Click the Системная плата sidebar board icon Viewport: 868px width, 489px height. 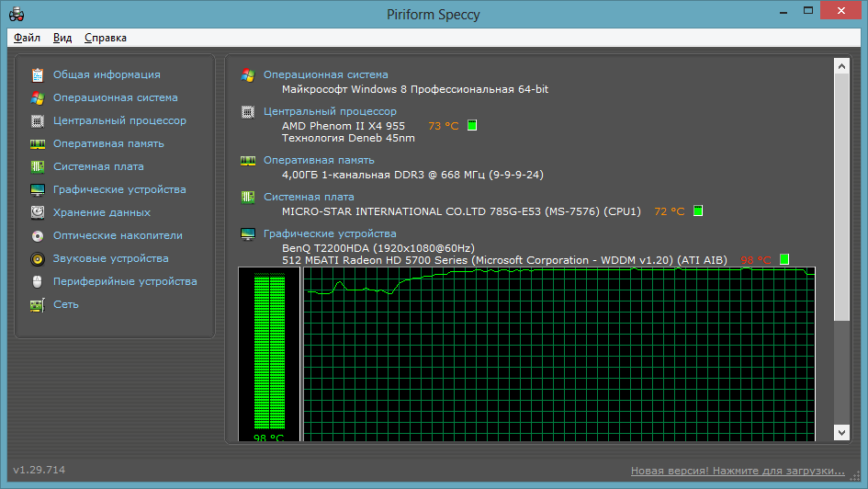[x=38, y=166]
